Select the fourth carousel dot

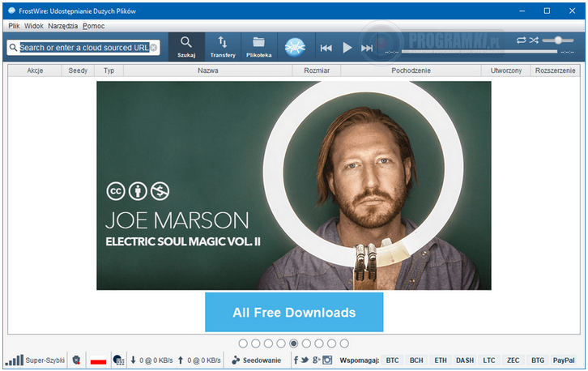point(281,343)
